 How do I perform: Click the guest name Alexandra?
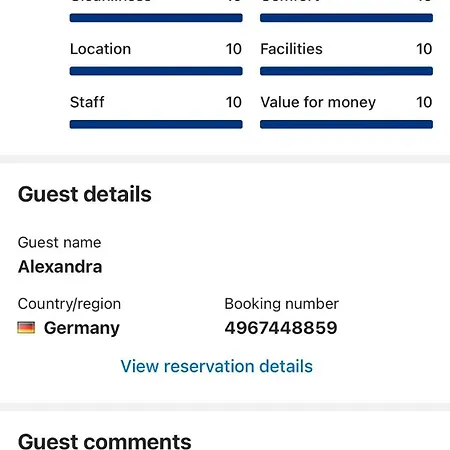[x=60, y=267]
